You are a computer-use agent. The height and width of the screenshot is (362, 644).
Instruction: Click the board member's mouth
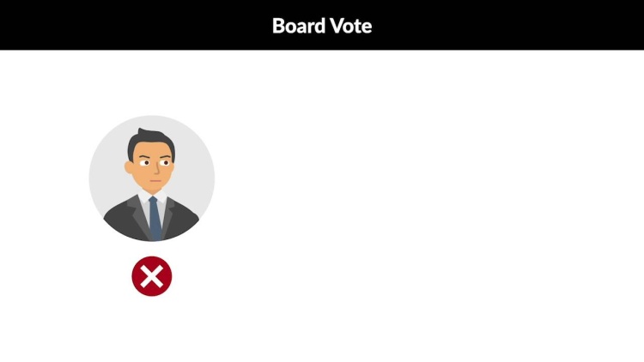click(155, 181)
